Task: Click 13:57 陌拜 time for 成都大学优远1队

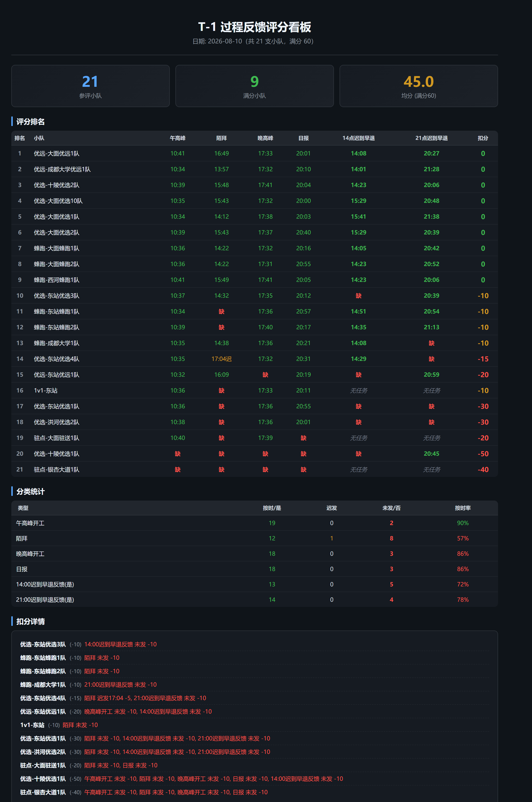Action: (x=222, y=169)
